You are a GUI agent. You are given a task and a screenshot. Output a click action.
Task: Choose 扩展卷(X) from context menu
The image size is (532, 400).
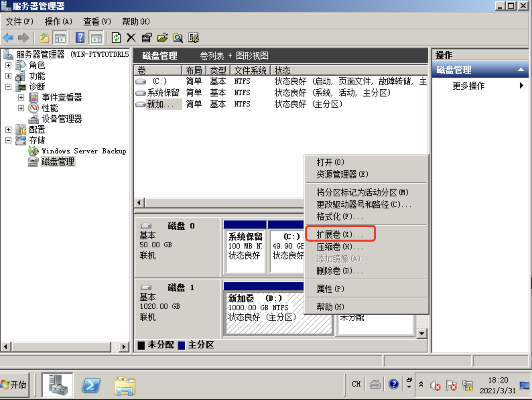(x=367, y=235)
